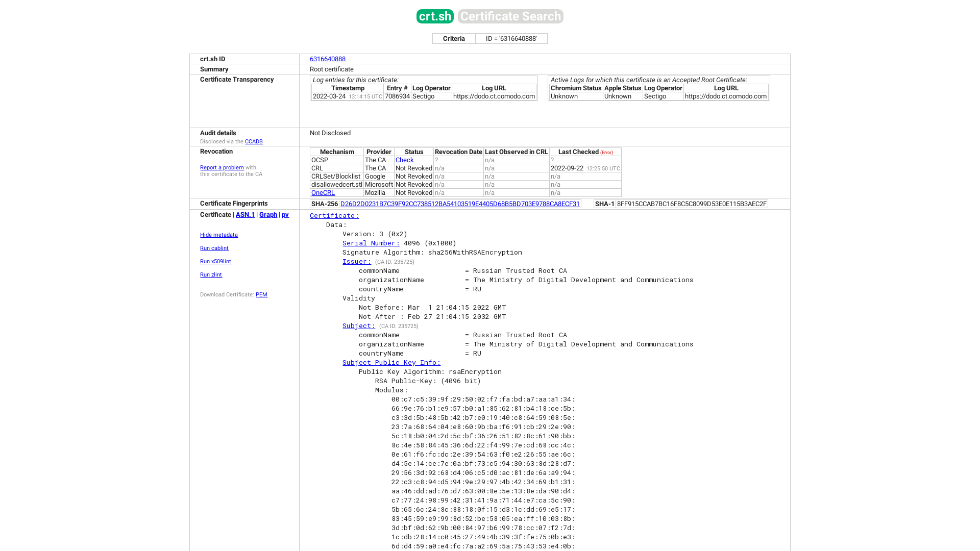Viewport: 980px width, 551px height.
Task: Open the pv certificate view link
Action: 285,215
